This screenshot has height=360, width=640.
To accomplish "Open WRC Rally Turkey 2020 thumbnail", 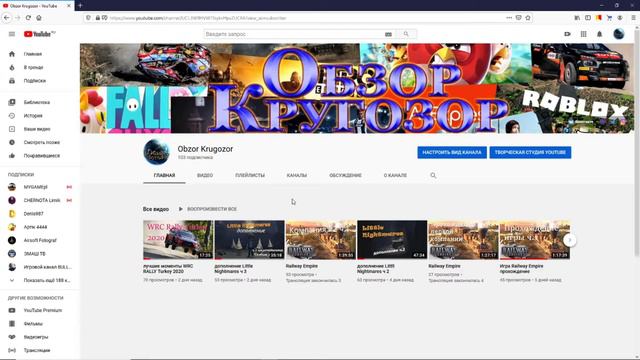I will coord(178,240).
